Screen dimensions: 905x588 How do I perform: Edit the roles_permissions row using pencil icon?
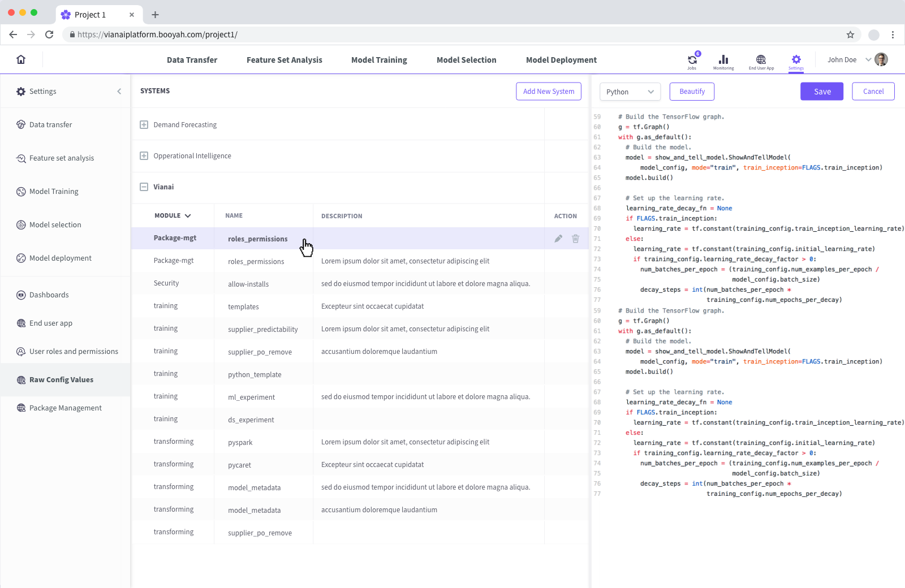[x=558, y=238]
